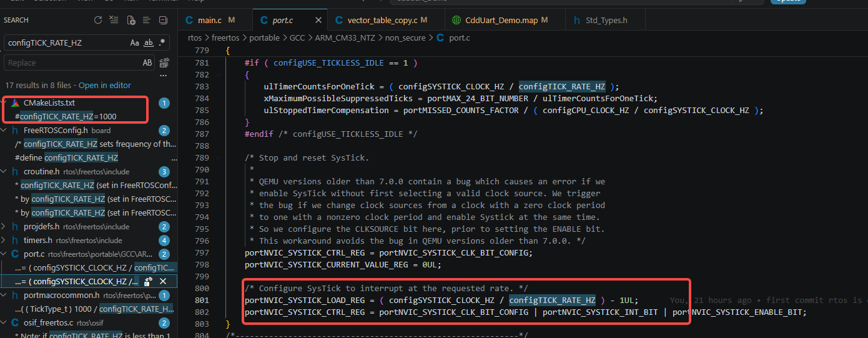Click Open in editor link
The width and height of the screenshot is (868, 338).
pos(105,85)
